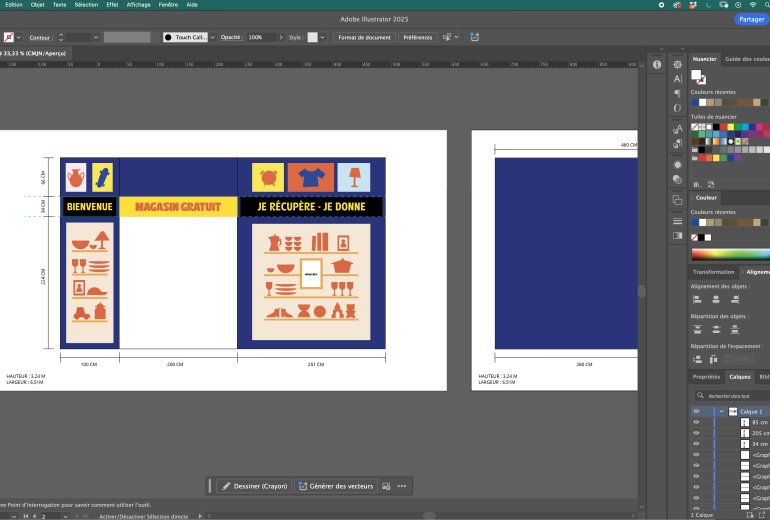Click the info panel icon
The height and width of the screenshot is (520, 770).
coord(657,64)
